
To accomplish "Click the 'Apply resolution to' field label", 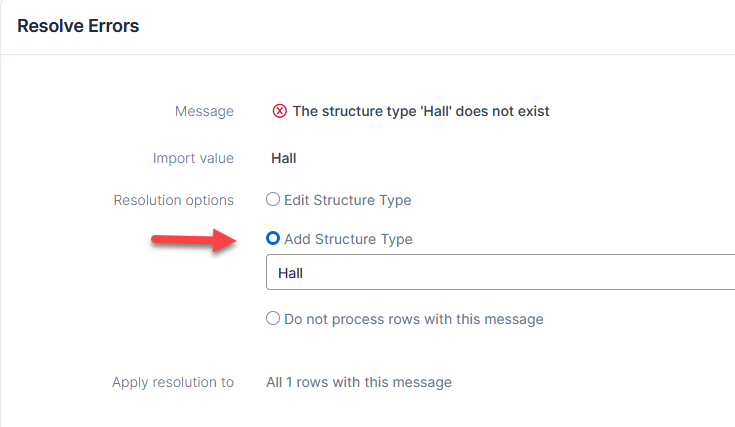I will tap(173, 382).
